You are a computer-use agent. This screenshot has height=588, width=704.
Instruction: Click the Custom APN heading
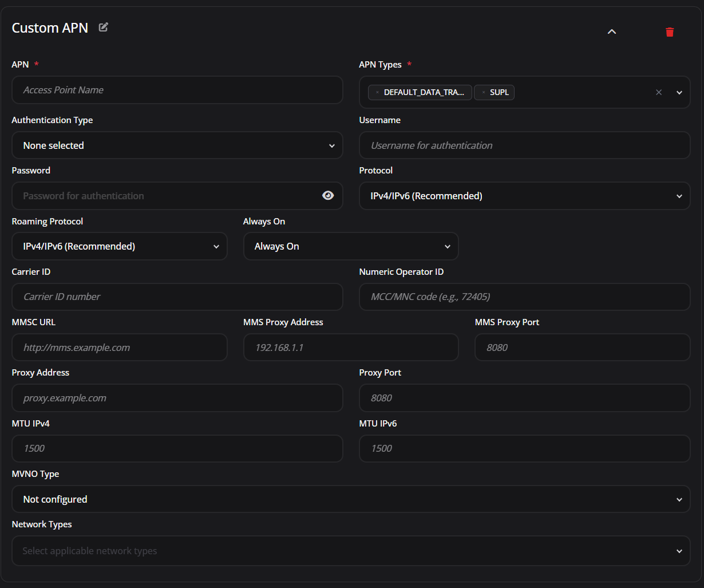(50, 28)
